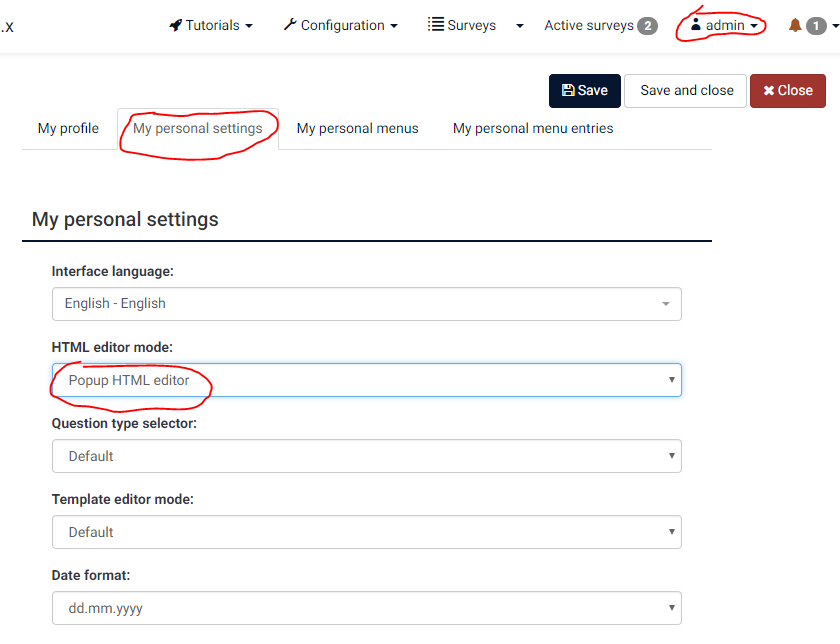Click the Surveys list icon
The height and width of the screenshot is (644, 840).
[436, 25]
